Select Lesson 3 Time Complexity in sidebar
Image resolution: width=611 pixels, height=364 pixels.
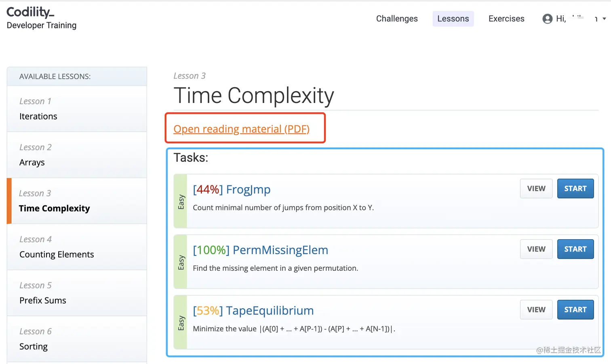(x=77, y=201)
